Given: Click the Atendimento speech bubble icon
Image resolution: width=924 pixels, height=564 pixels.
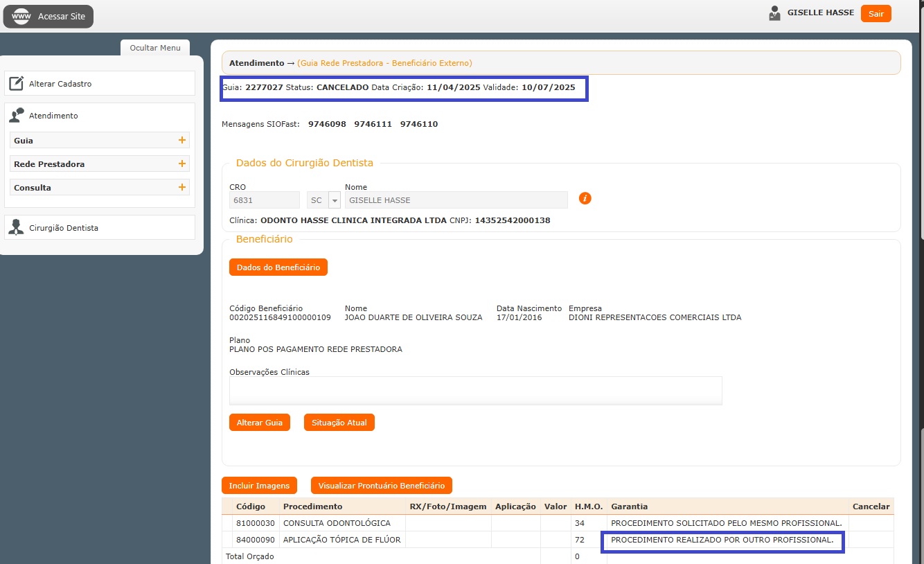Looking at the screenshot, I should [x=17, y=116].
